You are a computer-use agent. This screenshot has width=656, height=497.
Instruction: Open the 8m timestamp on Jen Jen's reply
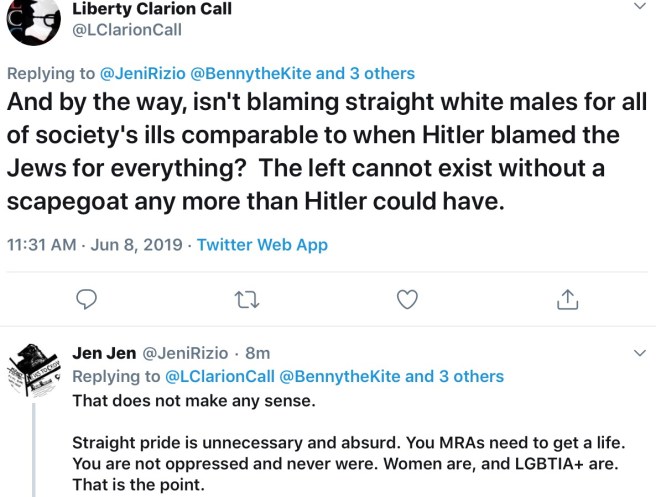pyautogui.click(x=258, y=353)
